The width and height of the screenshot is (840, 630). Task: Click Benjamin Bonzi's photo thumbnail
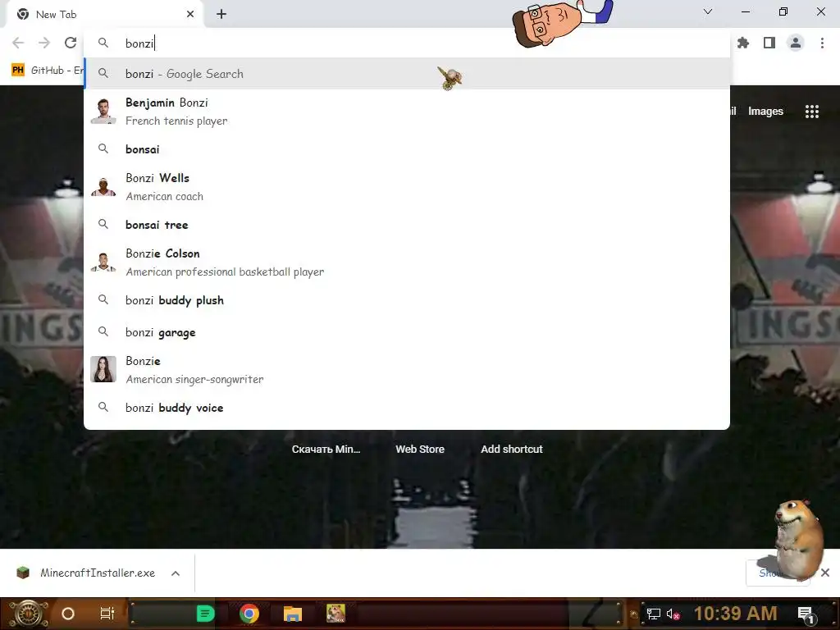point(103,112)
